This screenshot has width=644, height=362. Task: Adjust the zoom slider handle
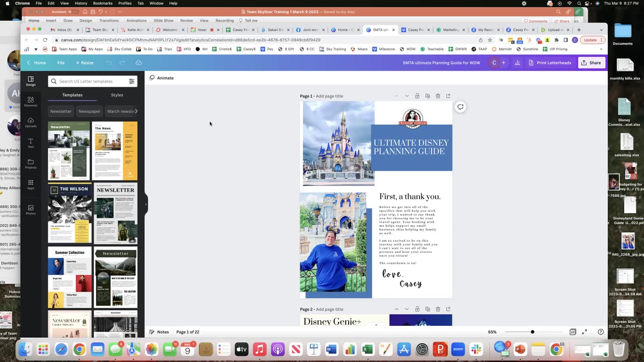[x=532, y=332]
